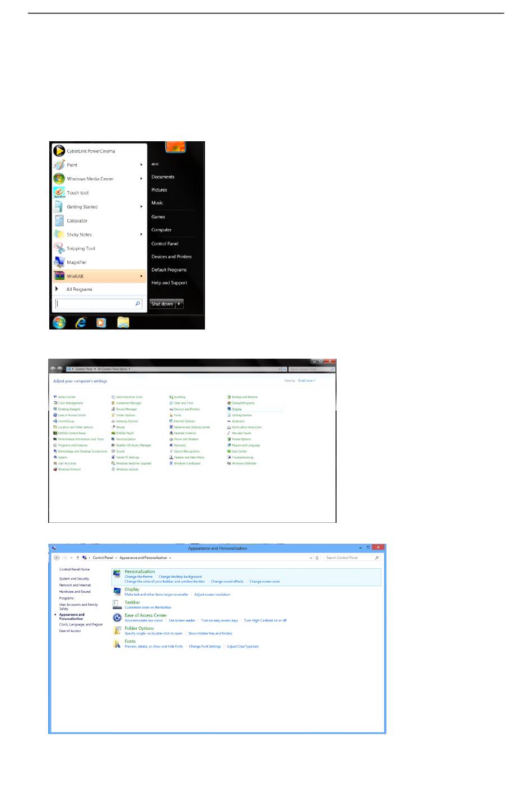Screen dimensions: 532x789
Task: Click the Taskbar category icon
Action: (117, 605)
